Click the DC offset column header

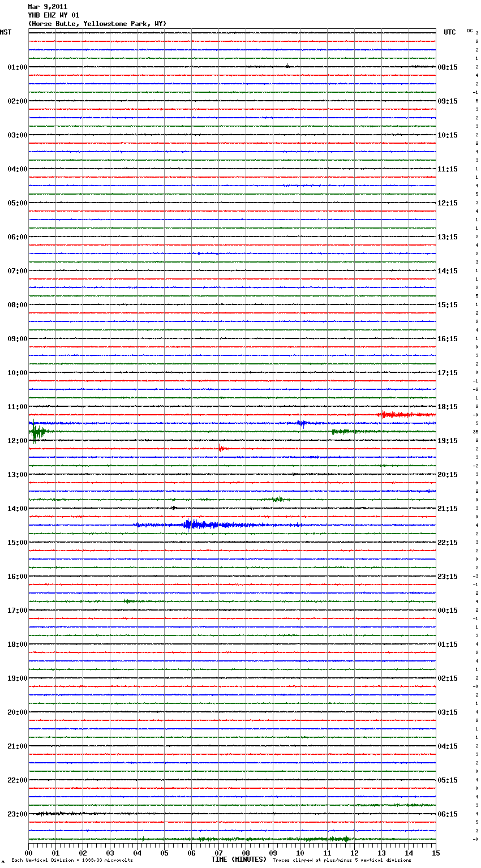(470, 31)
